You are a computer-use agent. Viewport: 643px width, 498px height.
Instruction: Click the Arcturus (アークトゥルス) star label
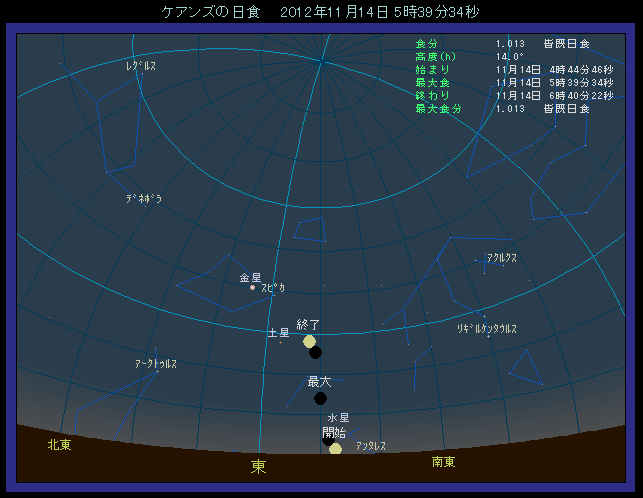[x=156, y=364]
